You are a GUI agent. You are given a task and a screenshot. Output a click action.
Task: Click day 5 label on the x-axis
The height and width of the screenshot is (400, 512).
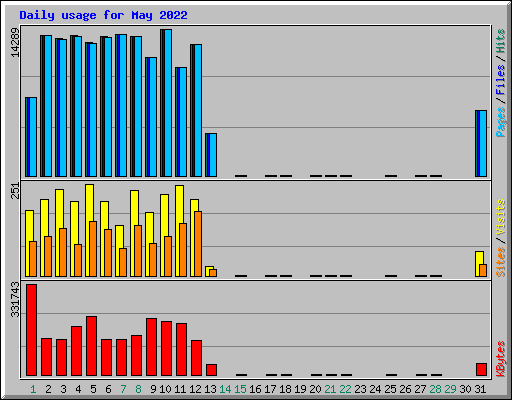[93, 389]
